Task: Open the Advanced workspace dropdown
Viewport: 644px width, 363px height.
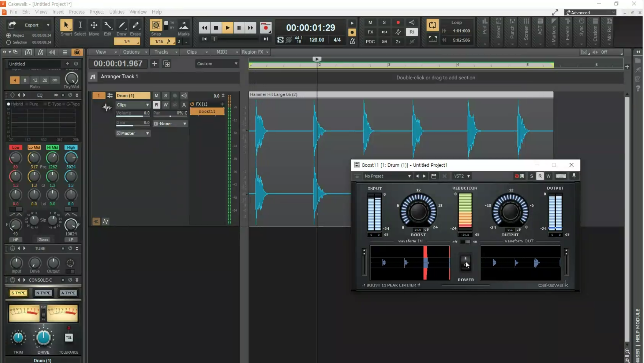Action: (590, 13)
